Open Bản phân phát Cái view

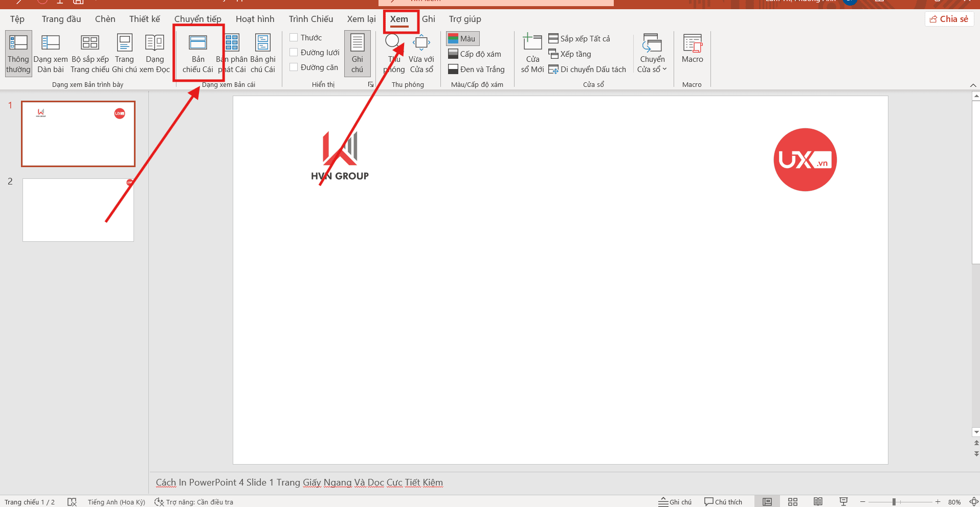tap(231, 51)
